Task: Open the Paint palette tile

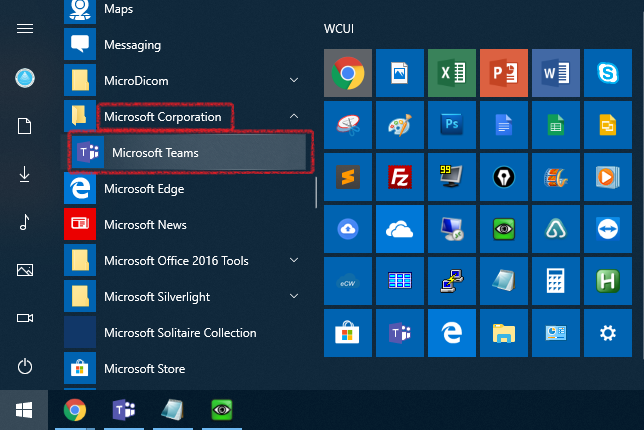Action: coord(400,125)
